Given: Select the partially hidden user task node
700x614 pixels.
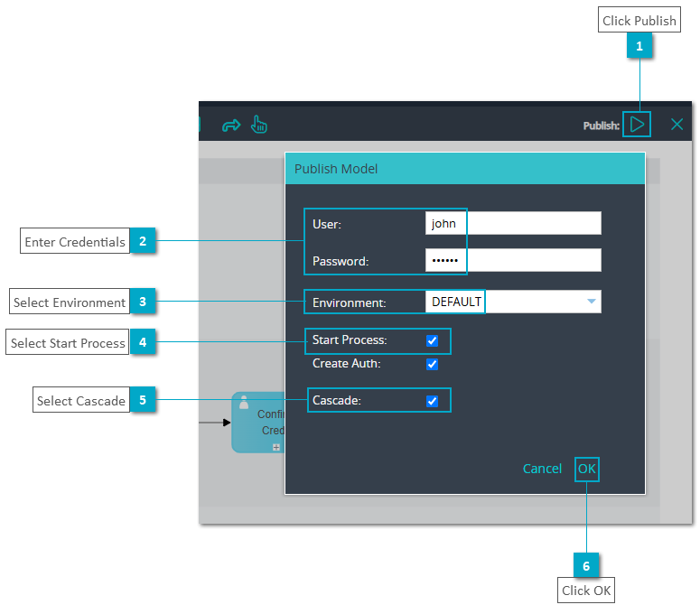Looking at the screenshot, I should (258, 423).
